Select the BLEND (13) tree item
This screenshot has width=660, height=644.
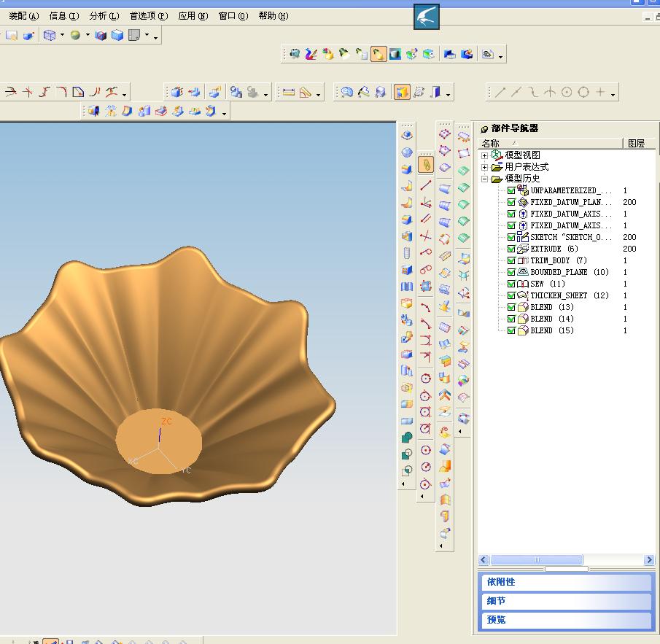click(x=552, y=307)
